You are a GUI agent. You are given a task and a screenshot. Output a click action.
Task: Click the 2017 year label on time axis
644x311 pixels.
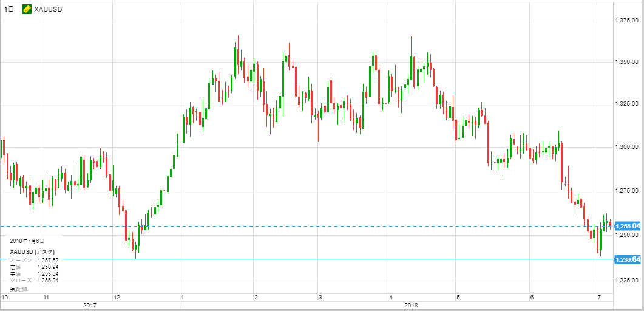pos(90,305)
